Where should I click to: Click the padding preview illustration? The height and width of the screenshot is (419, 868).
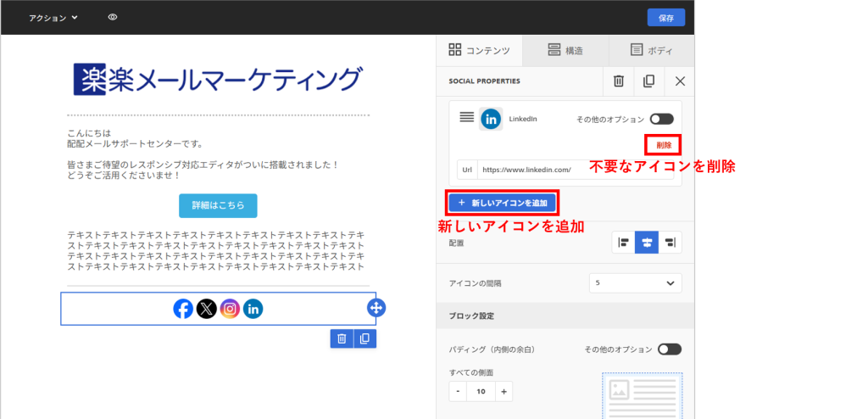pyautogui.click(x=643, y=396)
